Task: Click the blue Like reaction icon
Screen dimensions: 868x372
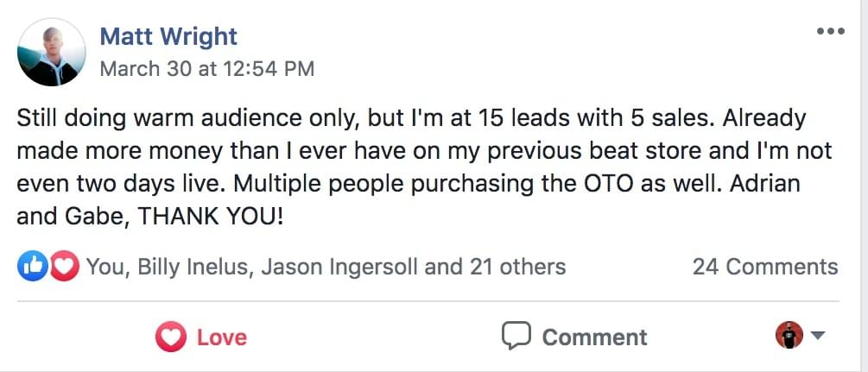Action: 31,267
